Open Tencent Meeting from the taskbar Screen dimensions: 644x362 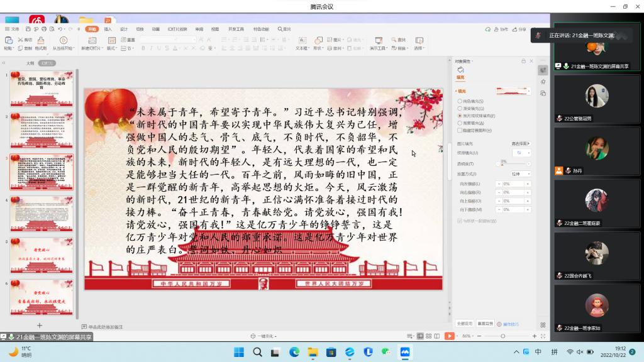coord(405,352)
